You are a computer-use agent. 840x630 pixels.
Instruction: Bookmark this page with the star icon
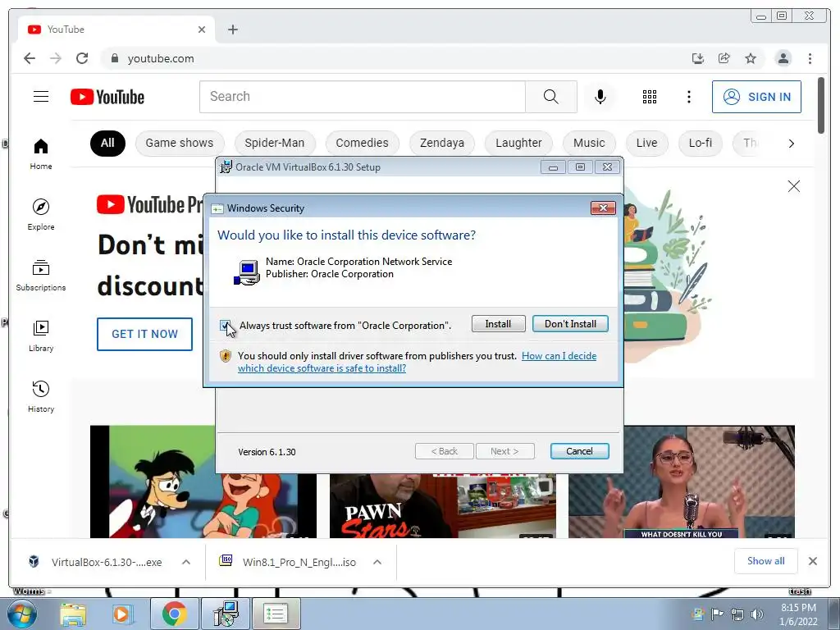751,58
